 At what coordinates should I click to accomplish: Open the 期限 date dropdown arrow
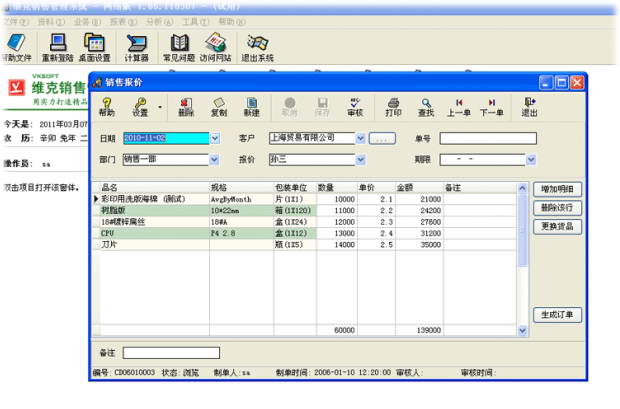pos(531,159)
